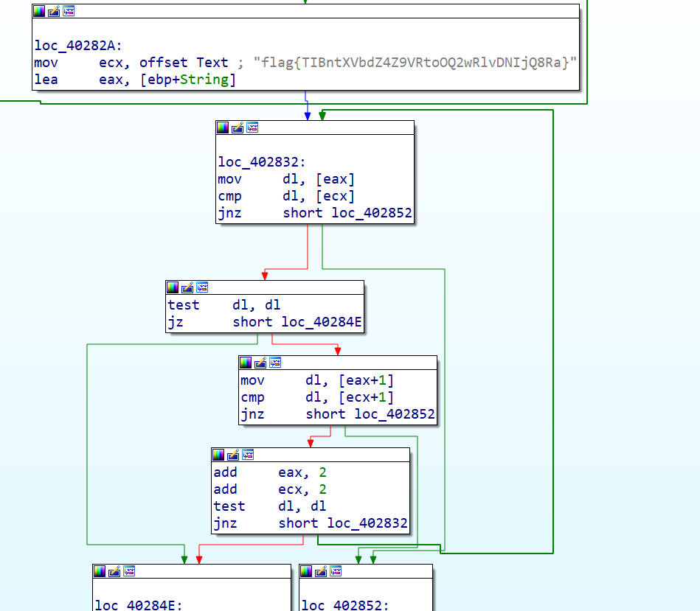This screenshot has width=700, height=611.
Task: Click color icon on 'test dl, dl' block
Action: coord(173,287)
